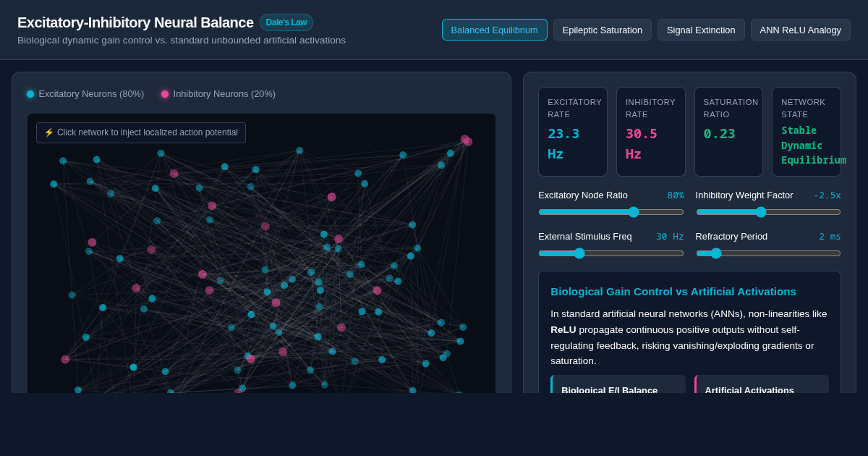Click the Excitatory Neurons (80%) legend label
This screenshot has width=868, height=456.
pyautogui.click(x=91, y=94)
